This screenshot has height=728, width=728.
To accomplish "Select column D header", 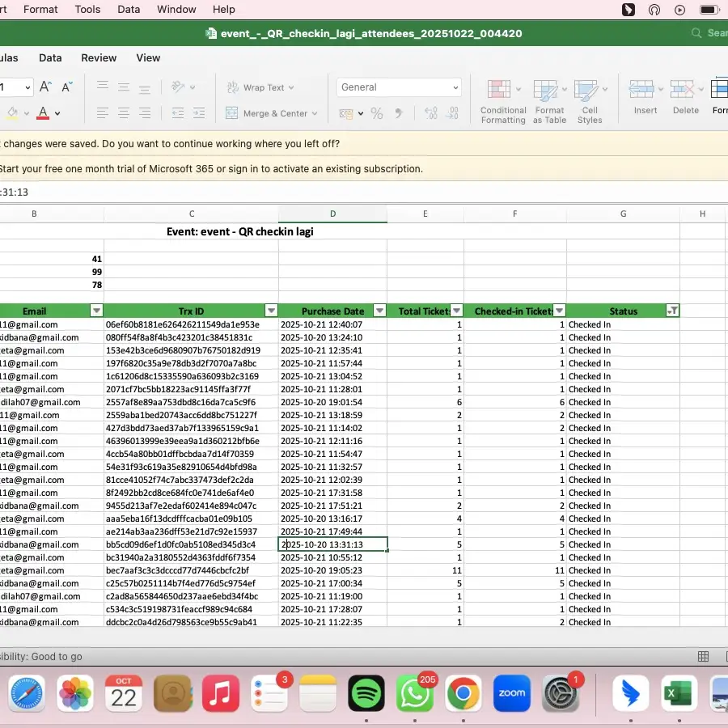I will pos(332,214).
